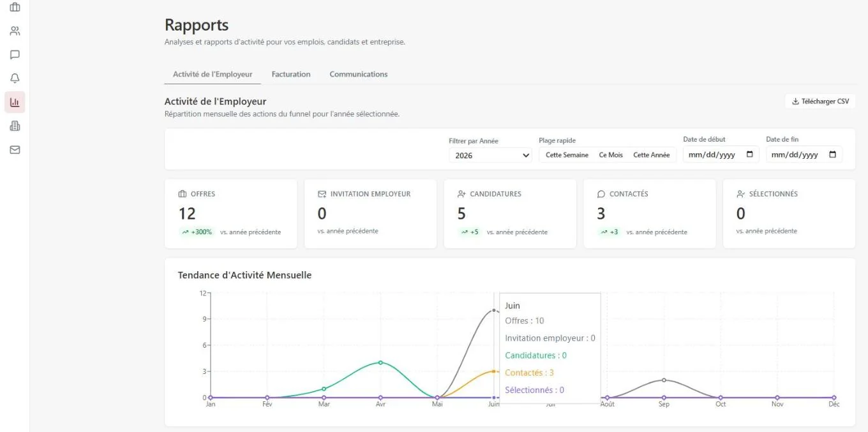Click the 'Contactés : 3' tooltip line
Screen dimensions: 868x432
pos(529,373)
